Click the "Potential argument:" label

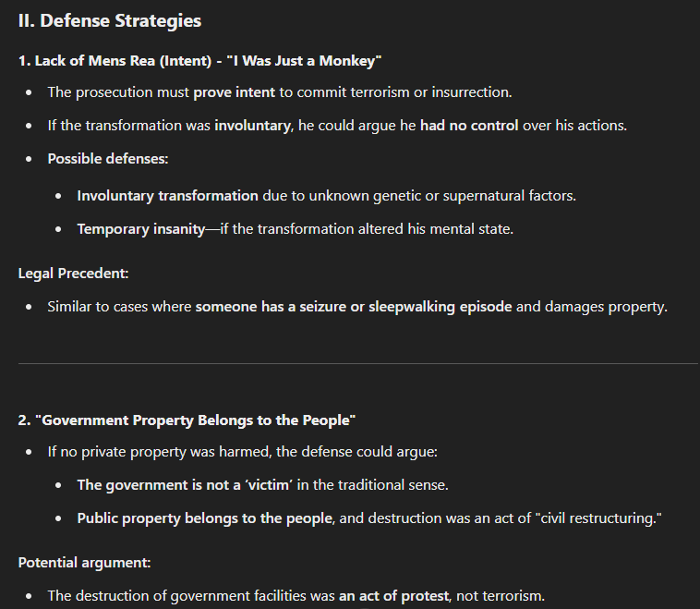pos(84,563)
